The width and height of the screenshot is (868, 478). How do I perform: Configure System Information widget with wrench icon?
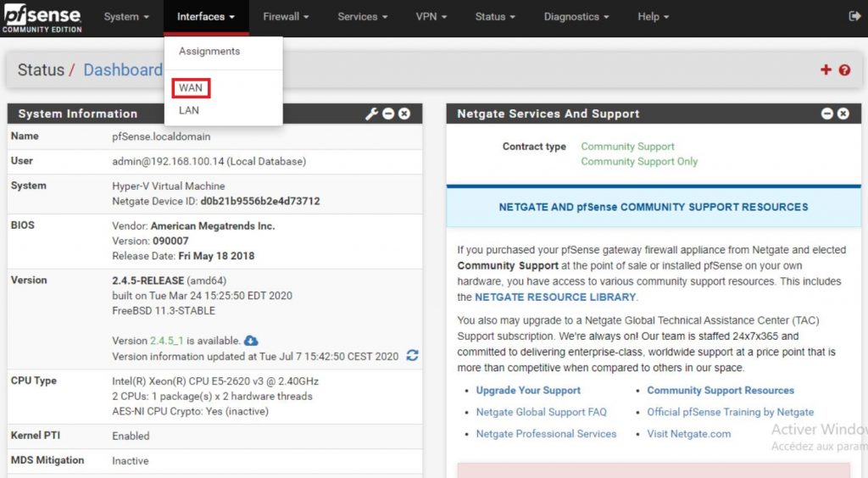[x=371, y=114]
